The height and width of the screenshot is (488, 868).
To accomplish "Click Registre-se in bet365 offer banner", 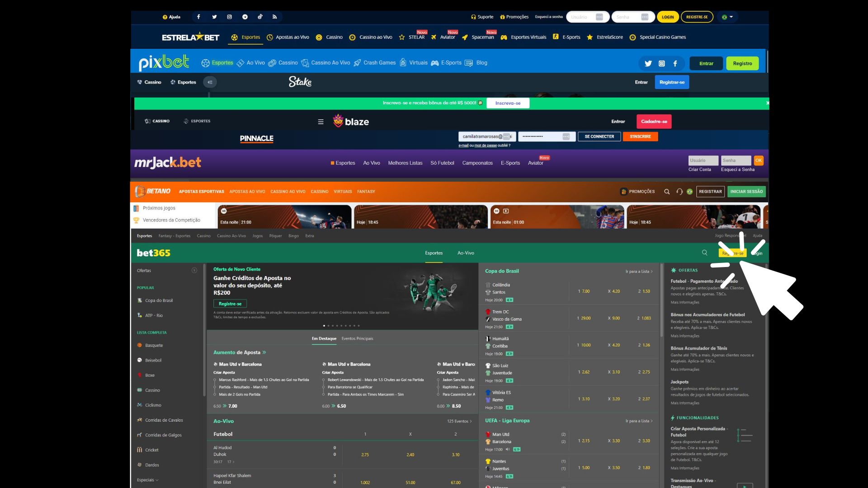I will point(230,304).
